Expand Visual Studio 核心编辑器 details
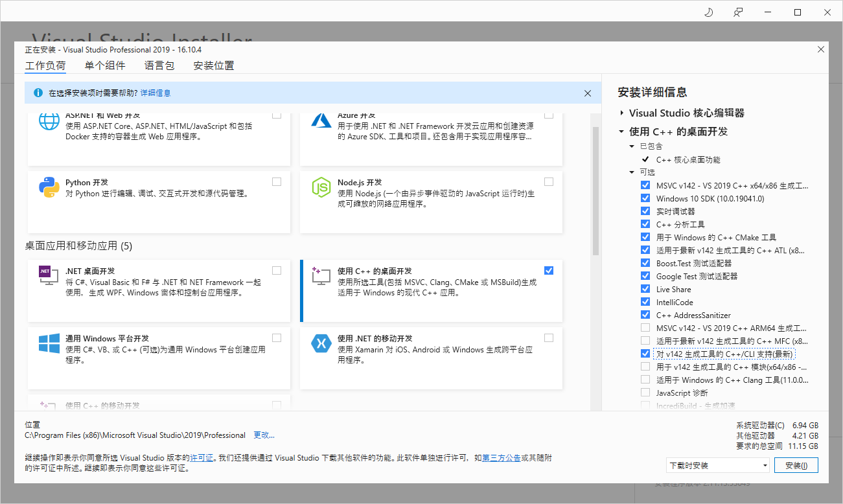 (x=621, y=112)
